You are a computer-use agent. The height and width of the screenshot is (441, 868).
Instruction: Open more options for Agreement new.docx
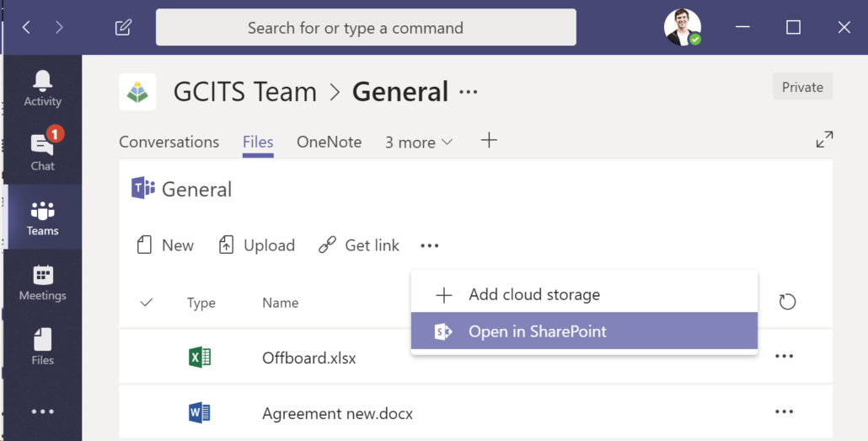784,411
